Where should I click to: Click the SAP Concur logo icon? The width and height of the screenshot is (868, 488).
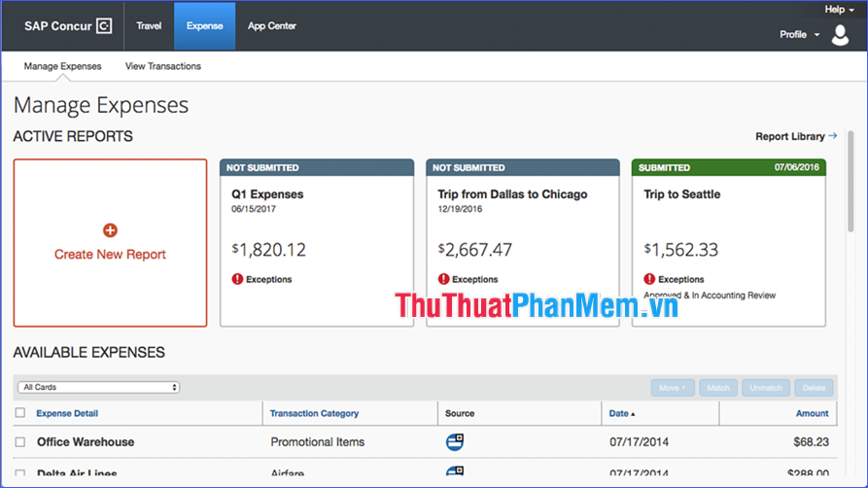pos(105,26)
